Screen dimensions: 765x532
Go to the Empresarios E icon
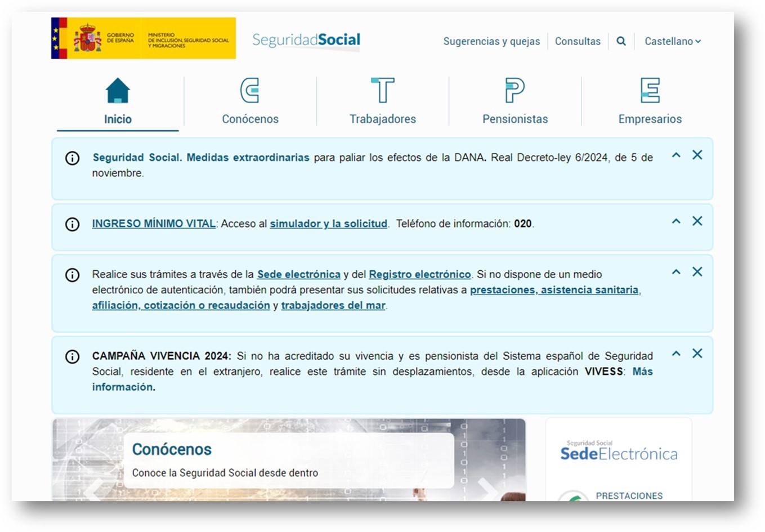coord(650,91)
